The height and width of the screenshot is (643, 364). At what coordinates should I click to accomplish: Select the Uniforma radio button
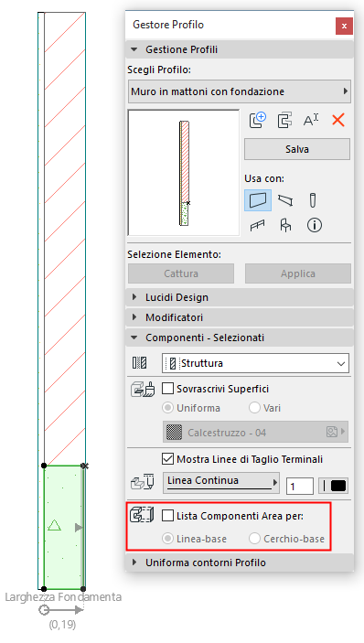tap(168, 408)
